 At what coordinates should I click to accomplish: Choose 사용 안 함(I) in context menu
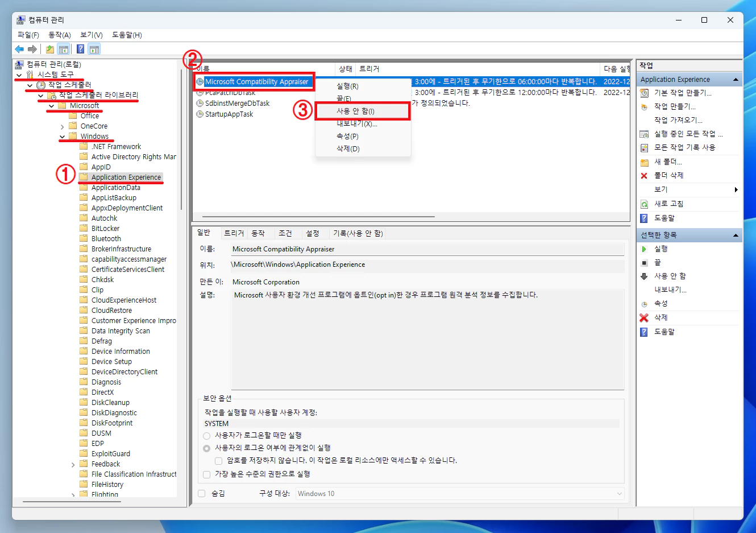(x=363, y=111)
